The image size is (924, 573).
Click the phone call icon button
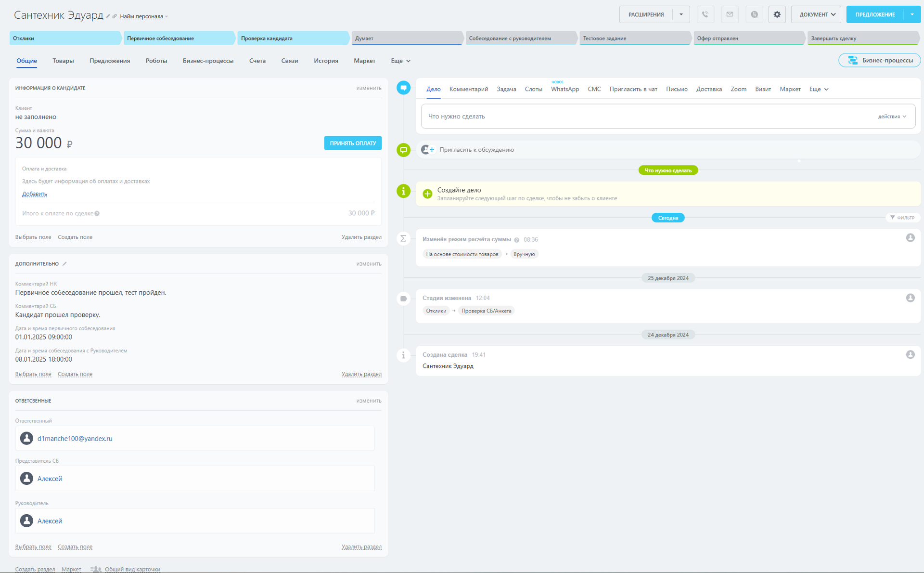pos(705,14)
